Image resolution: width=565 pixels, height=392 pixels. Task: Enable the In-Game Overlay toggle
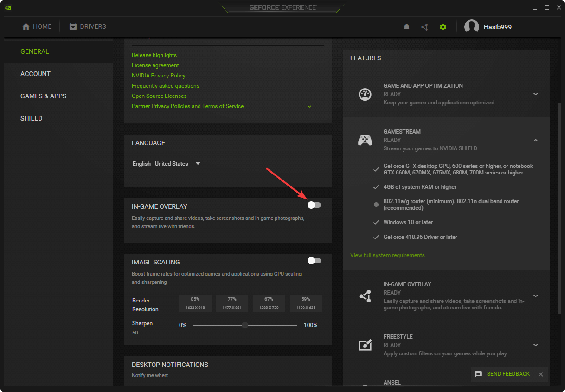tap(314, 205)
